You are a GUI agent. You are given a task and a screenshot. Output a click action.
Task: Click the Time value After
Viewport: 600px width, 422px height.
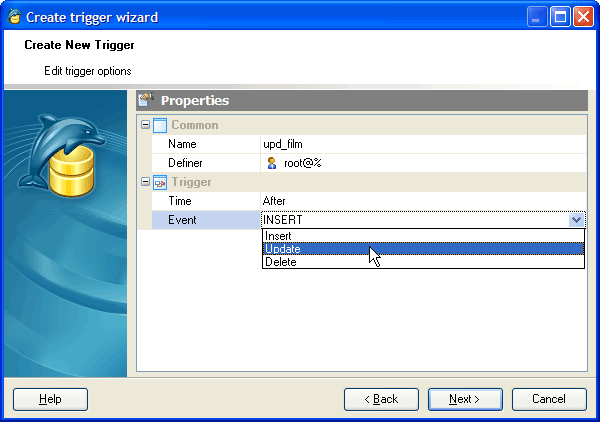(x=273, y=201)
